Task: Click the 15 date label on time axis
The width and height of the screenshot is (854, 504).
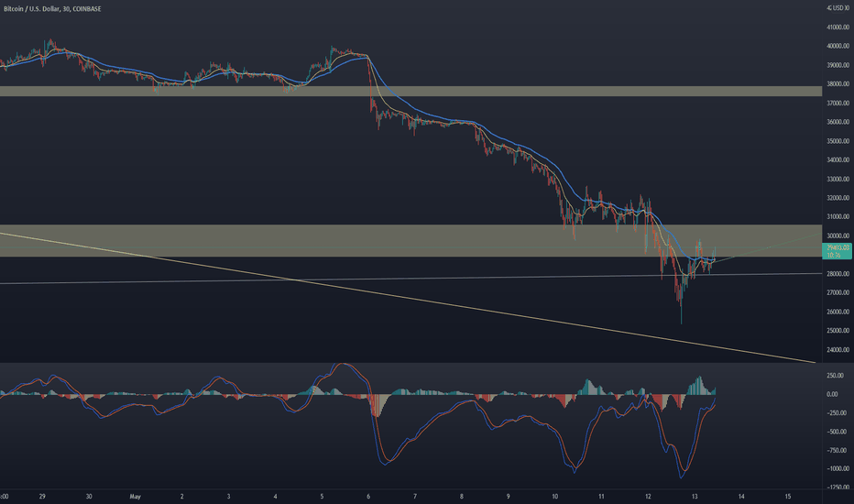Action: pos(787,497)
